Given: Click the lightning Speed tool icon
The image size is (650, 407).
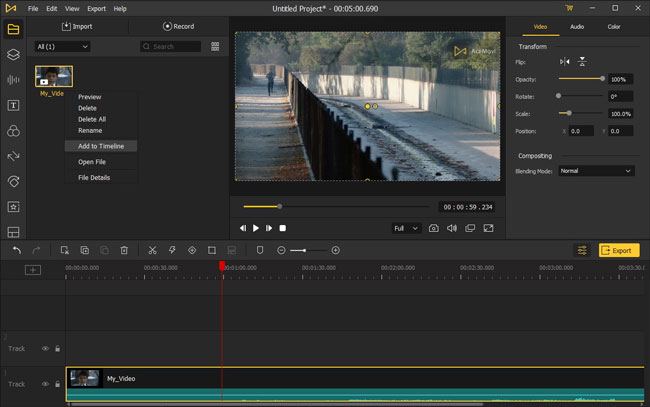Looking at the screenshot, I should coord(172,250).
